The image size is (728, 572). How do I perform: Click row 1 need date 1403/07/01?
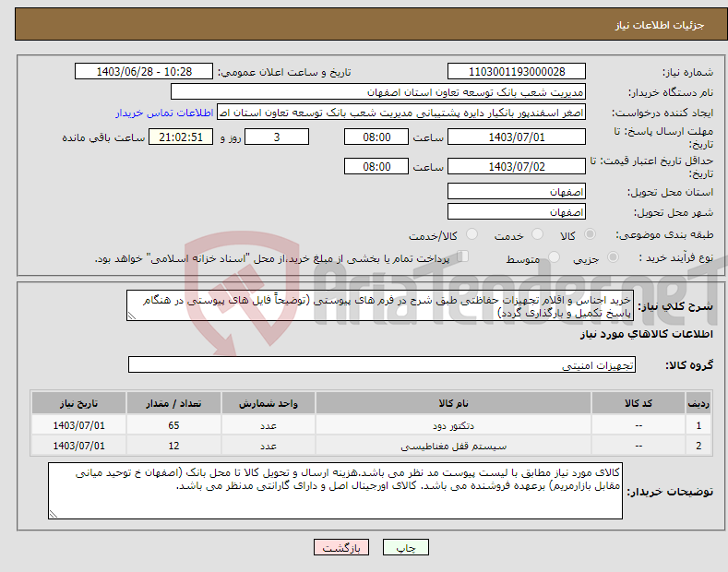pos(79,425)
